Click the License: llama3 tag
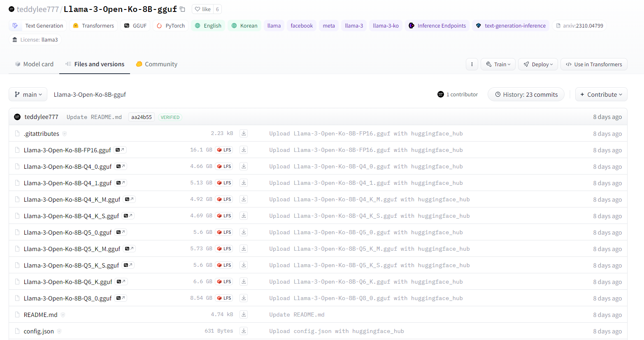Image resolution: width=644 pixels, height=340 pixels. tap(35, 40)
